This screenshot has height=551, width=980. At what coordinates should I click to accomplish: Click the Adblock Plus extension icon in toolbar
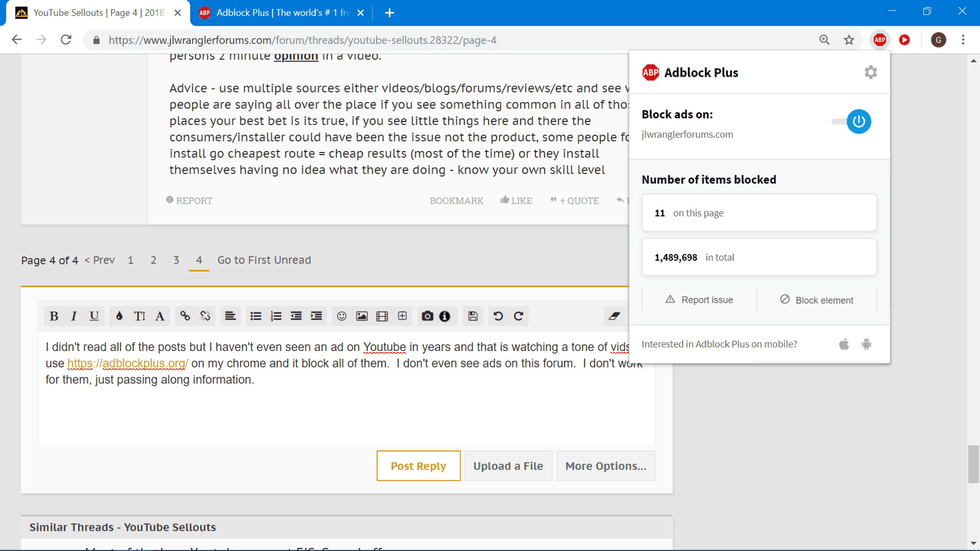coord(880,40)
